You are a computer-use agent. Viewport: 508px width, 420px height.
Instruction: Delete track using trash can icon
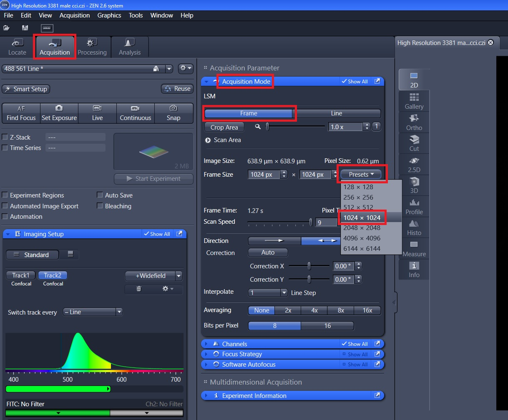pyautogui.click(x=139, y=289)
